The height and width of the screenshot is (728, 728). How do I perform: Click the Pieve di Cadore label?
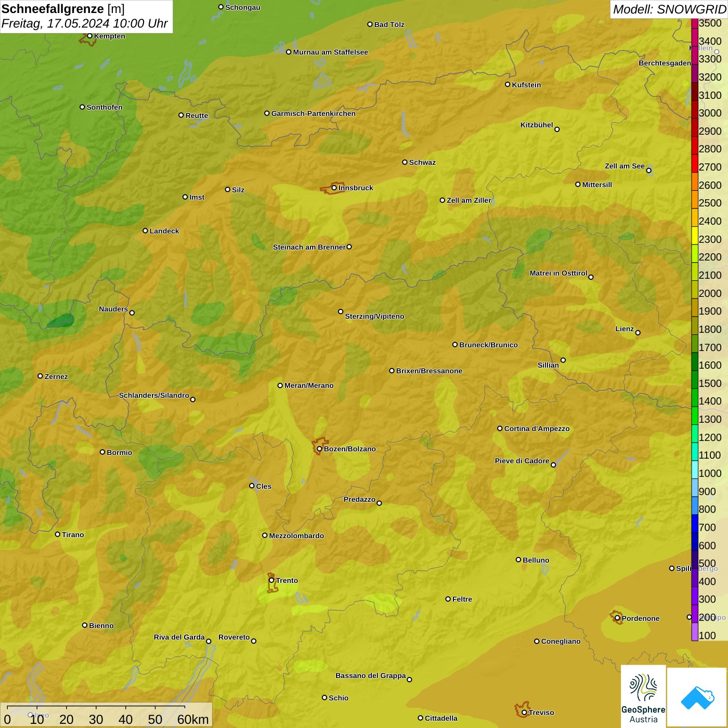point(522,461)
